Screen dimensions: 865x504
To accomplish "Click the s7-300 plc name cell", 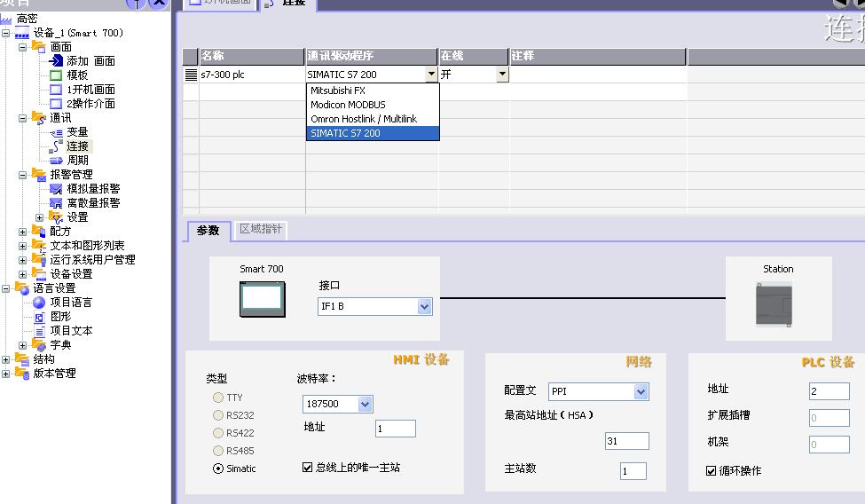I will click(252, 75).
